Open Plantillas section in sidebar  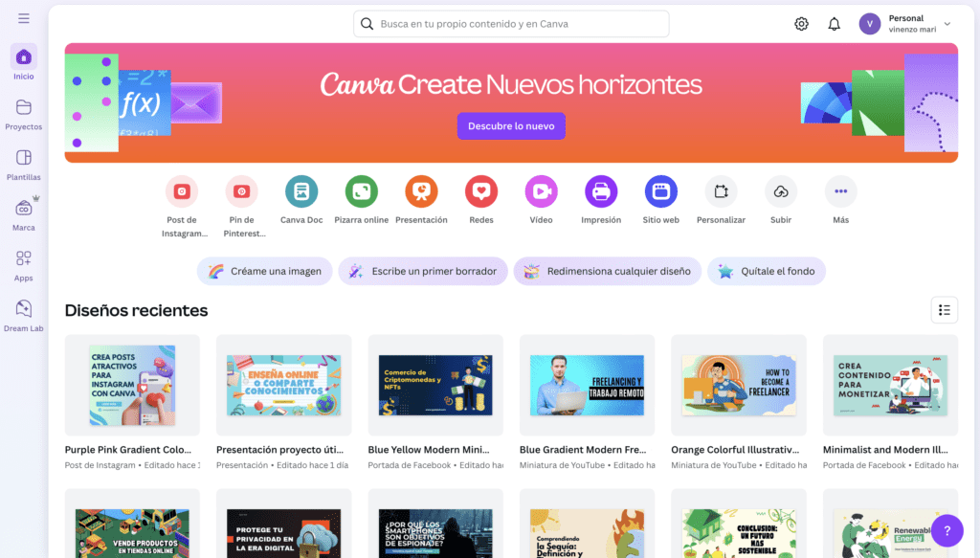[24, 165]
